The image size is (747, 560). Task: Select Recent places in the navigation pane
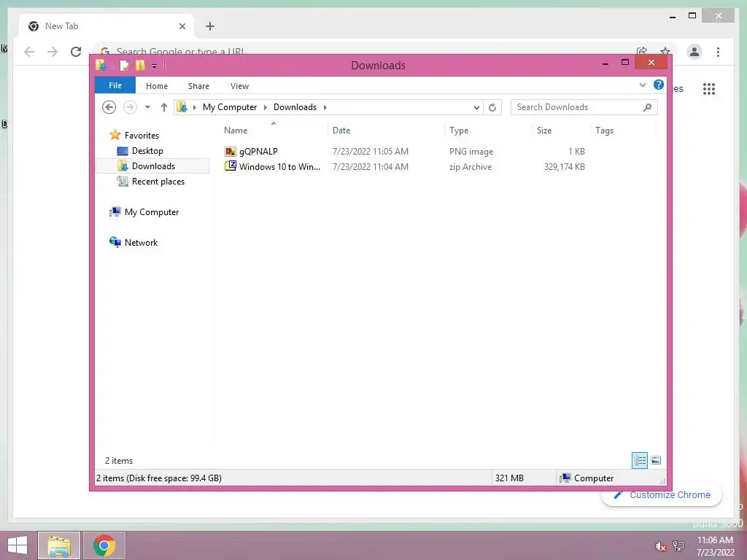158,182
